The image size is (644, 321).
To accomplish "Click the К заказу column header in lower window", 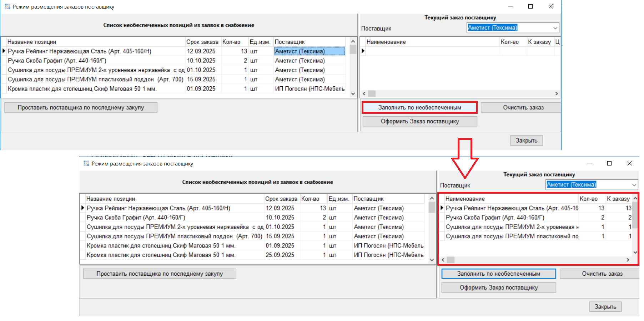I will click(618, 199).
